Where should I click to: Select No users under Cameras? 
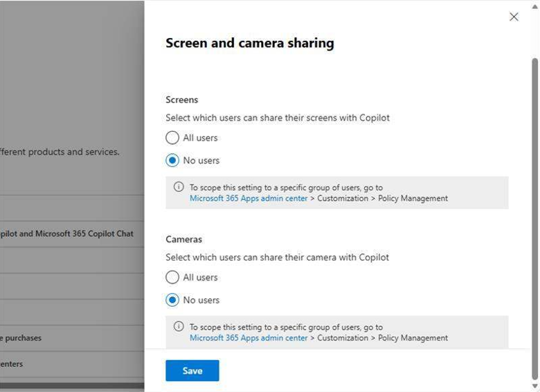coord(172,300)
